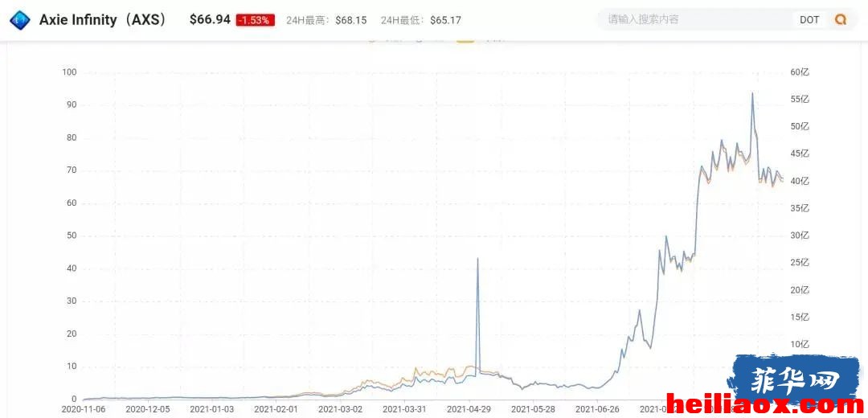Click the Axie Infinity diamond logo icon
868x418 pixels.
pos(20,20)
